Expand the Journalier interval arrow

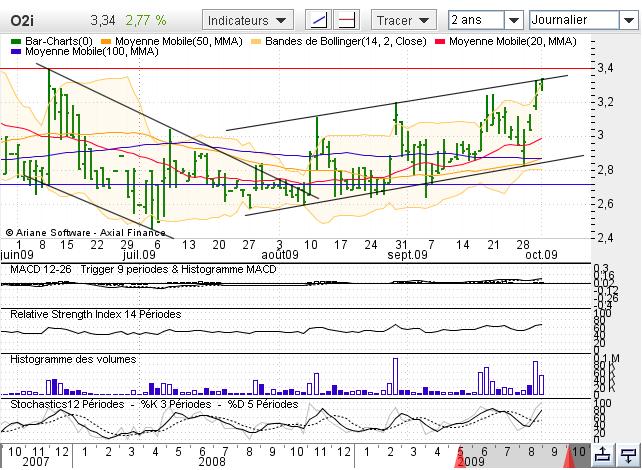point(628,20)
